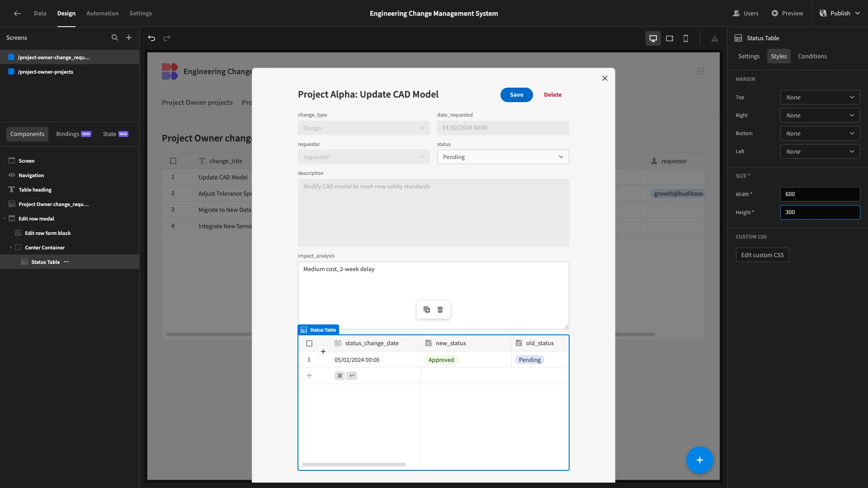Click the back arrow icon
868x488 pixels.
[17, 14]
